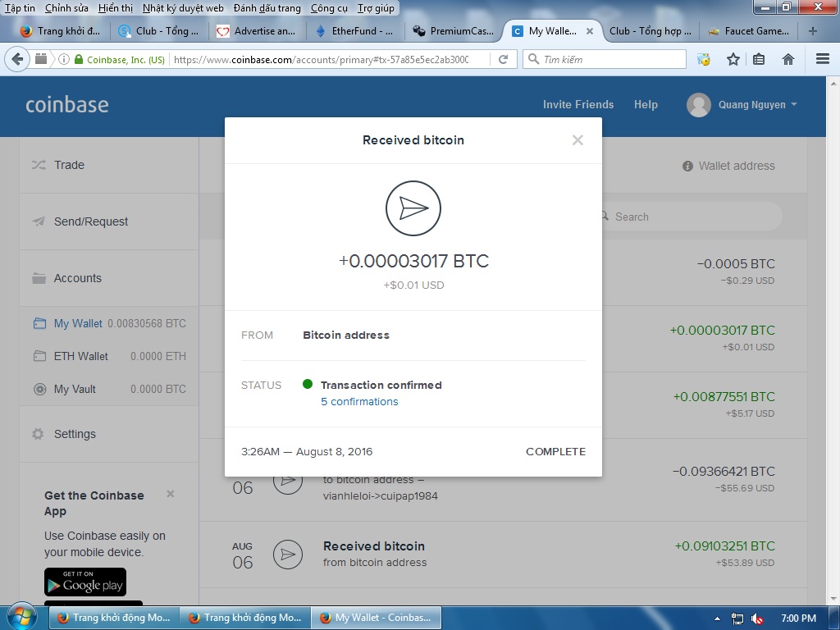Viewport: 840px width, 630px height.
Task: Click the transaction Search field
Action: tap(691, 217)
